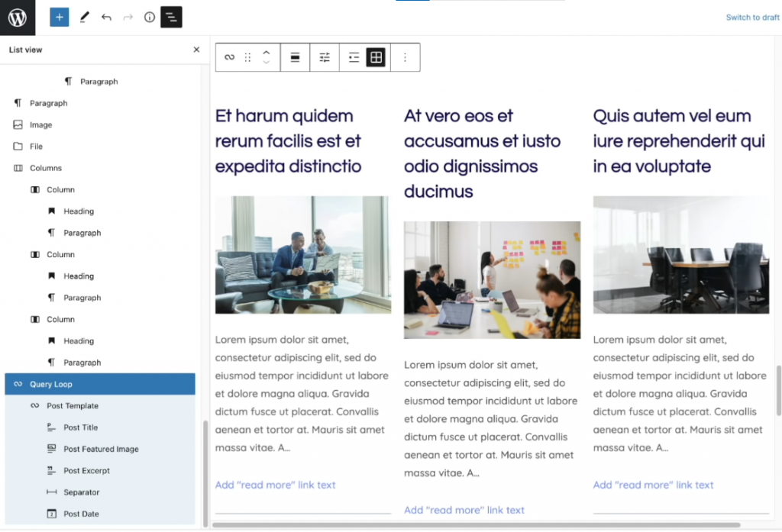Click the Image block picture icon
The image size is (782, 532).
coord(18,124)
